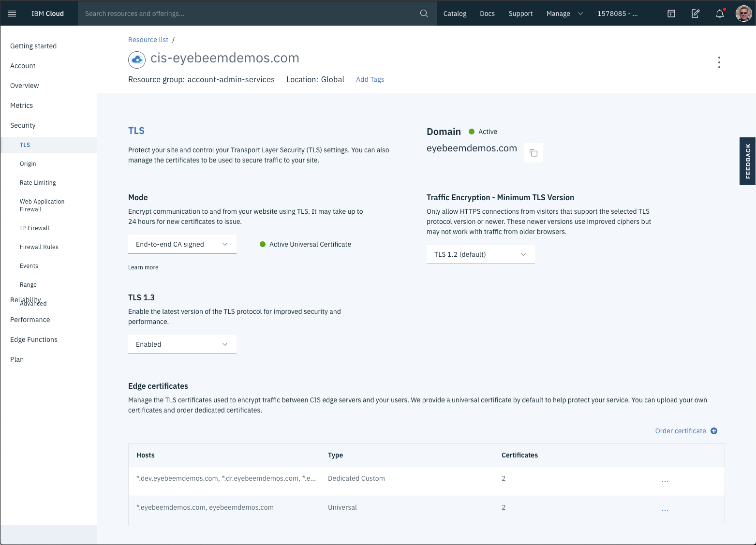Open the user profile avatar
The height and width of the screenshot is (545, 756).
tap(744, 14)
